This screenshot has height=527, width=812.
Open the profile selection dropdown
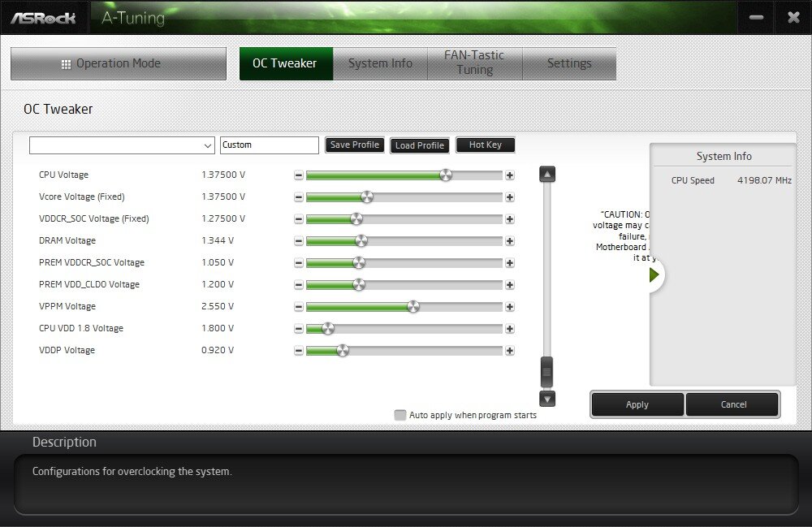click(x=122, y=145)
